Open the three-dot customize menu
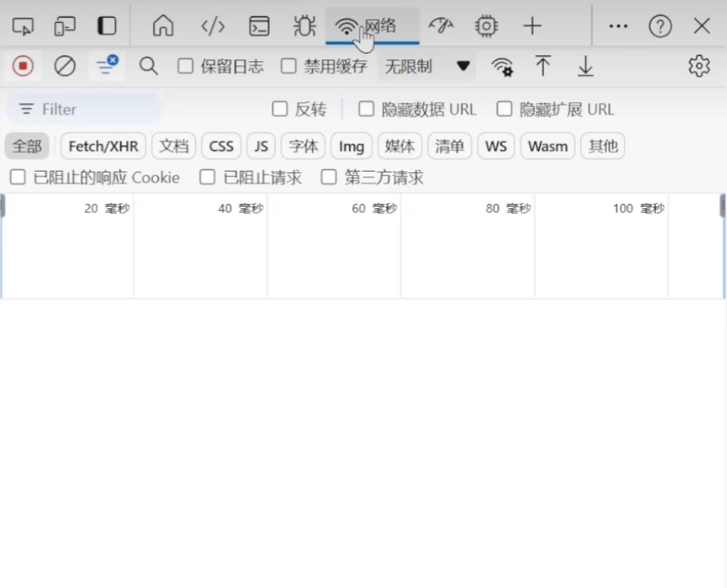 [x=618, y=26]
